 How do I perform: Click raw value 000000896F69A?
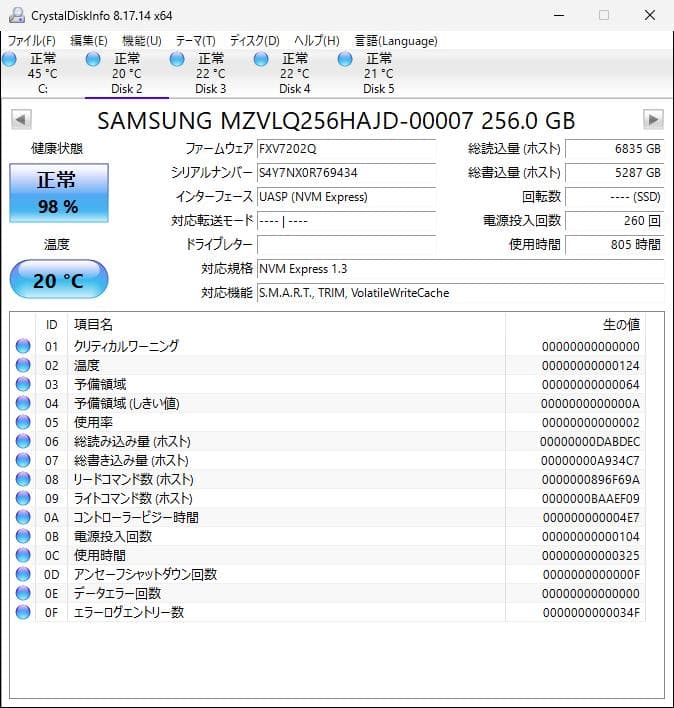point(590,480)
